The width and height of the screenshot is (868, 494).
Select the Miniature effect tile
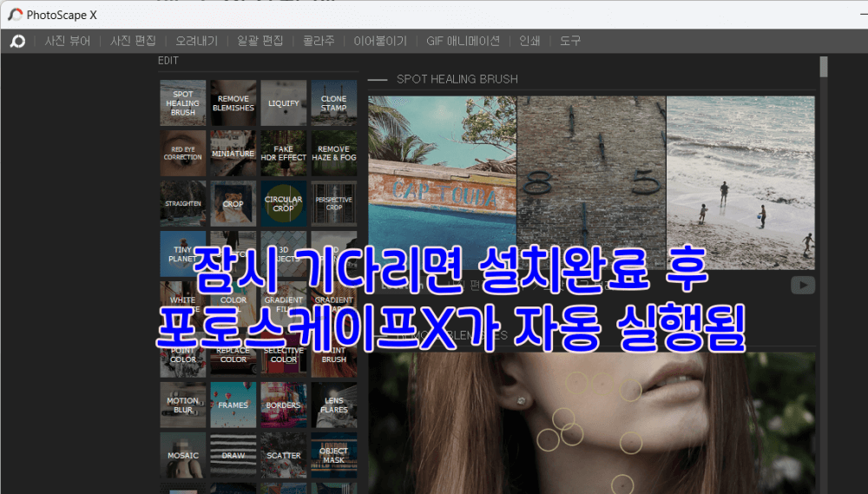tap(233, 154)
